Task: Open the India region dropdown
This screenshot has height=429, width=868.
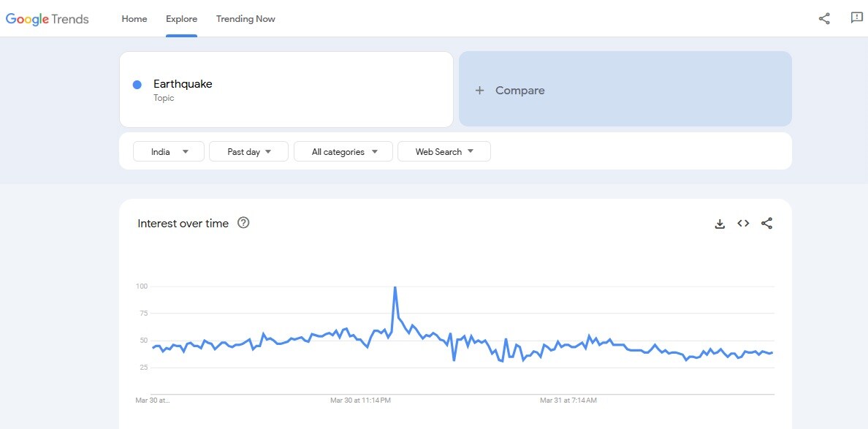Action: pyautogui.click(x=169, y=152)
